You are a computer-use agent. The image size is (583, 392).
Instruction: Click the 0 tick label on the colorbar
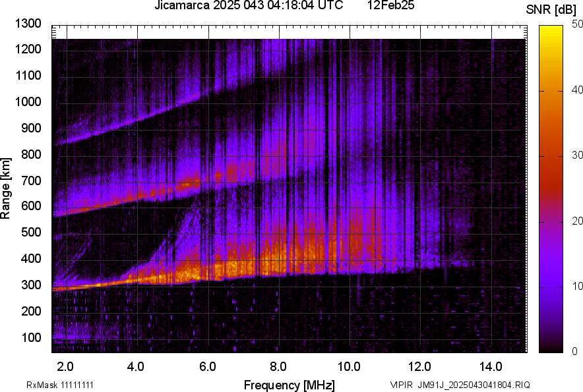point(575,352)
